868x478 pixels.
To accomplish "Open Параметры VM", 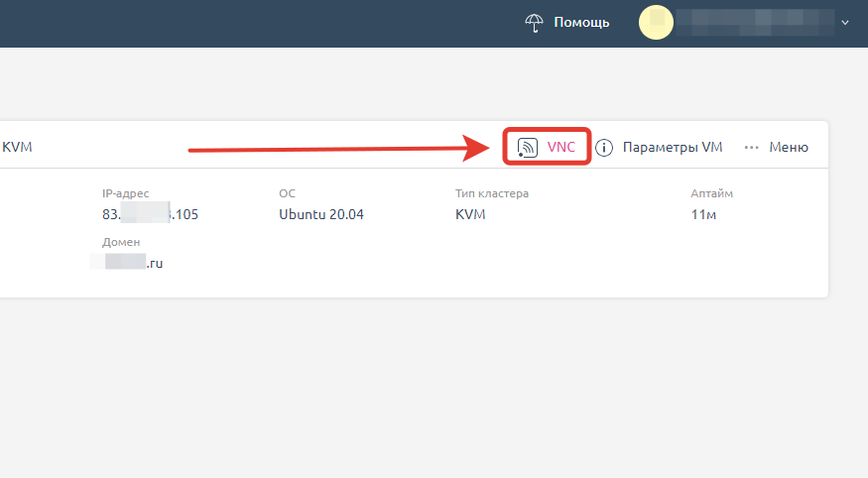I will 673,147.
